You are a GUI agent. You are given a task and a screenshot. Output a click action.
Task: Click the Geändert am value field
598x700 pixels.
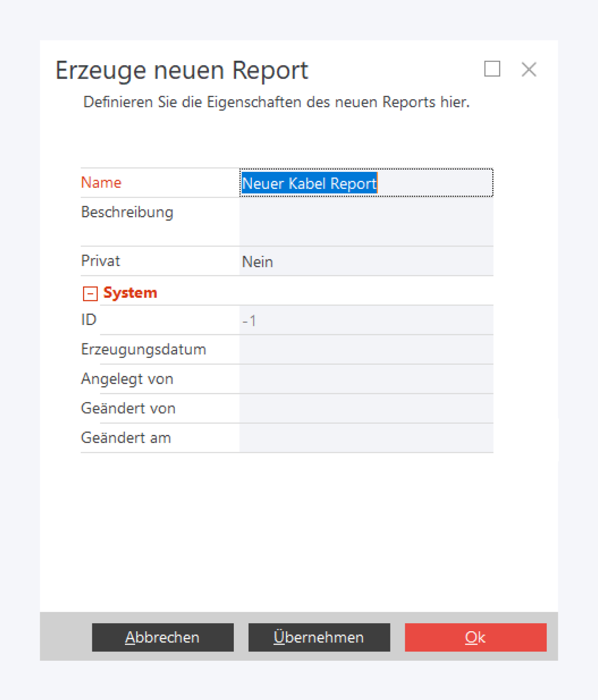pyautogui.click(x=366, y=438)
